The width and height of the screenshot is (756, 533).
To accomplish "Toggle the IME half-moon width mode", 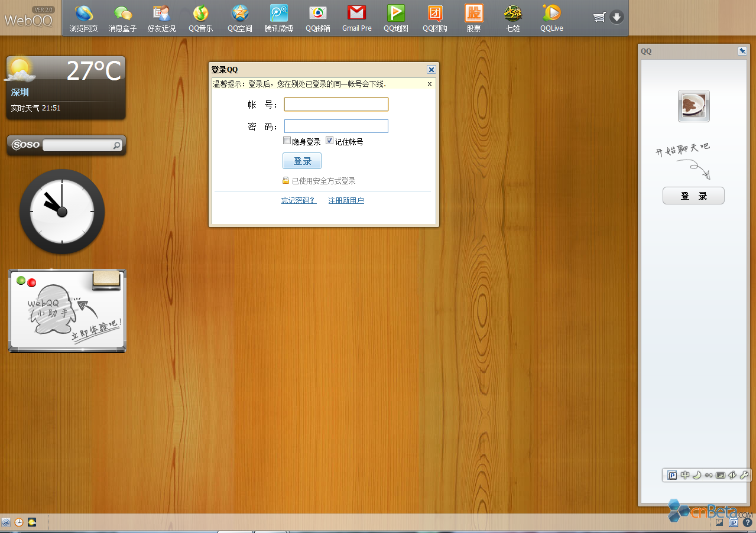I will [x=697, y=475].
